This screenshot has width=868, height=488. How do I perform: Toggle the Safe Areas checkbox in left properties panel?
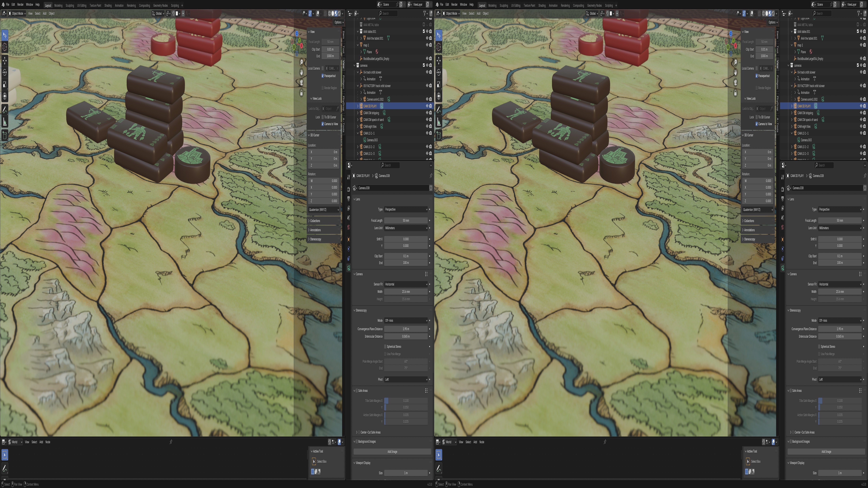click(357, 391)
